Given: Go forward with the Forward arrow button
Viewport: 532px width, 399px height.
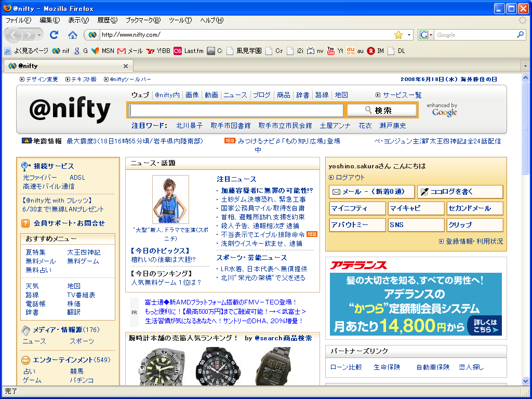Looking at the screenshot, I should click(x=29, y=35).
